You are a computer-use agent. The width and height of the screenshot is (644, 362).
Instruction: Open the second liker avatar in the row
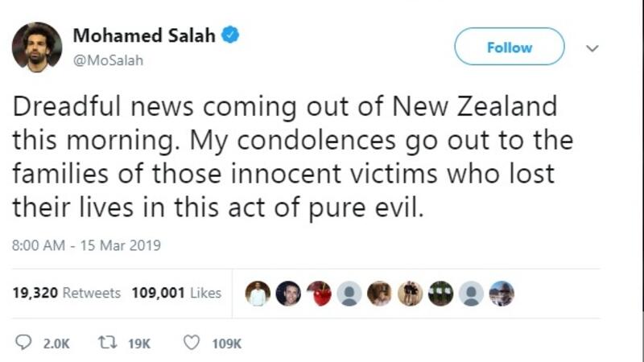[288, 294]
